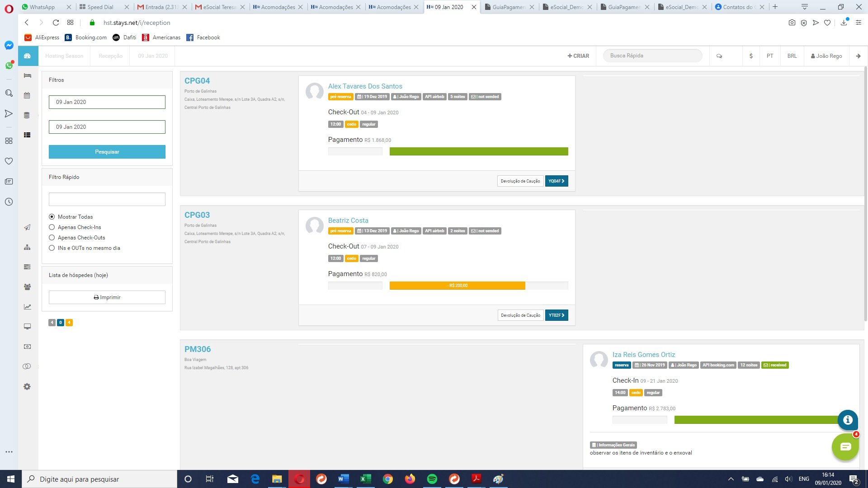Open reservation YQ04F
The height and width of the screenshot is (488, 868).
coord(557,181)
